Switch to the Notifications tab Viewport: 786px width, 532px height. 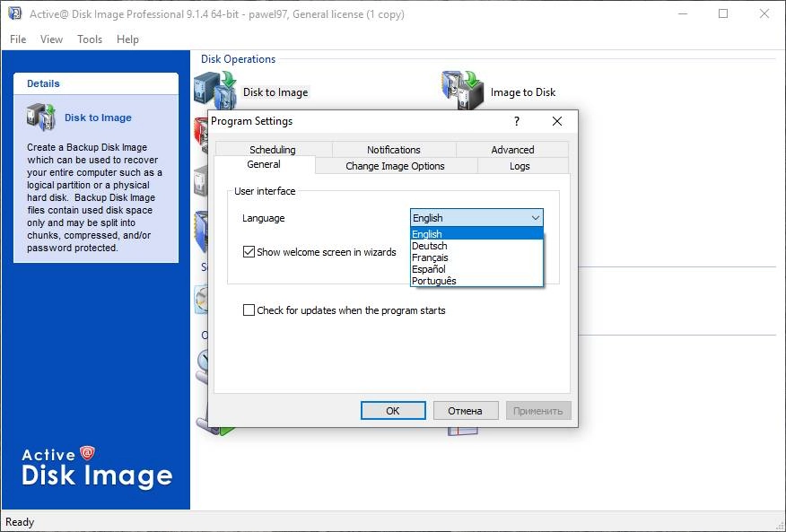(394, 150)
